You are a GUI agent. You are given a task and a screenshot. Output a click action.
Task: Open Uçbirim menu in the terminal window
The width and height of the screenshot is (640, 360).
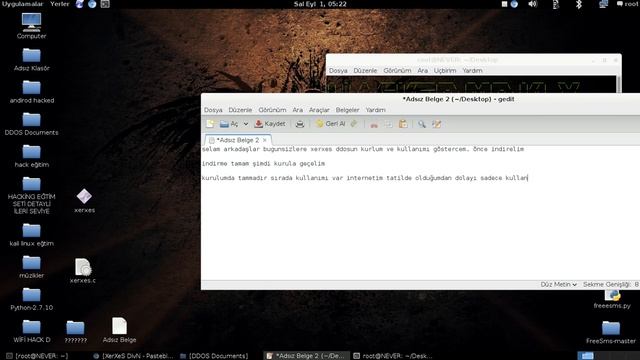pyautogui.click(x=444, y=71)
